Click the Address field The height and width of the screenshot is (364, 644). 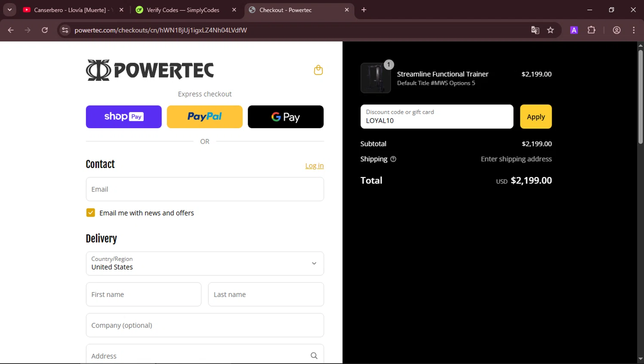coord(205,354)
